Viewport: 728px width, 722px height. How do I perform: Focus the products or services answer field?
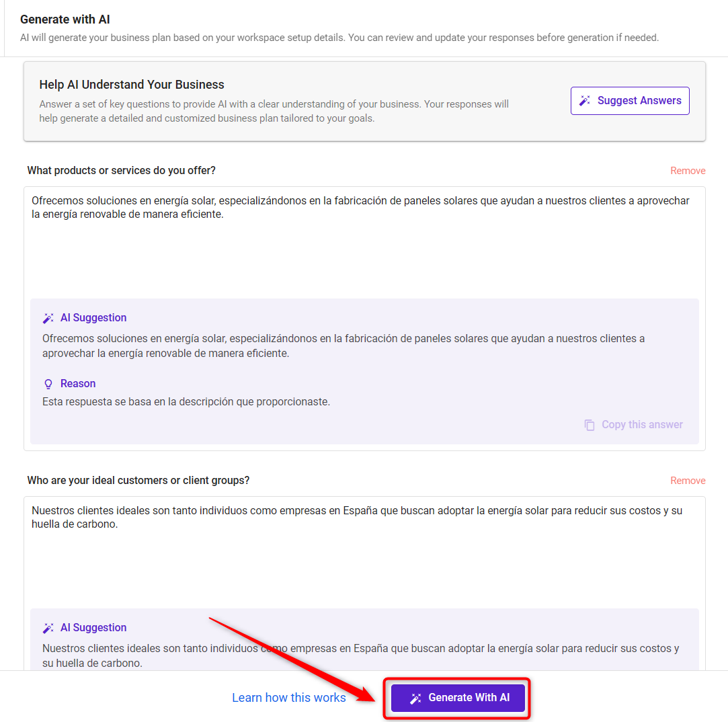(364, 241)
